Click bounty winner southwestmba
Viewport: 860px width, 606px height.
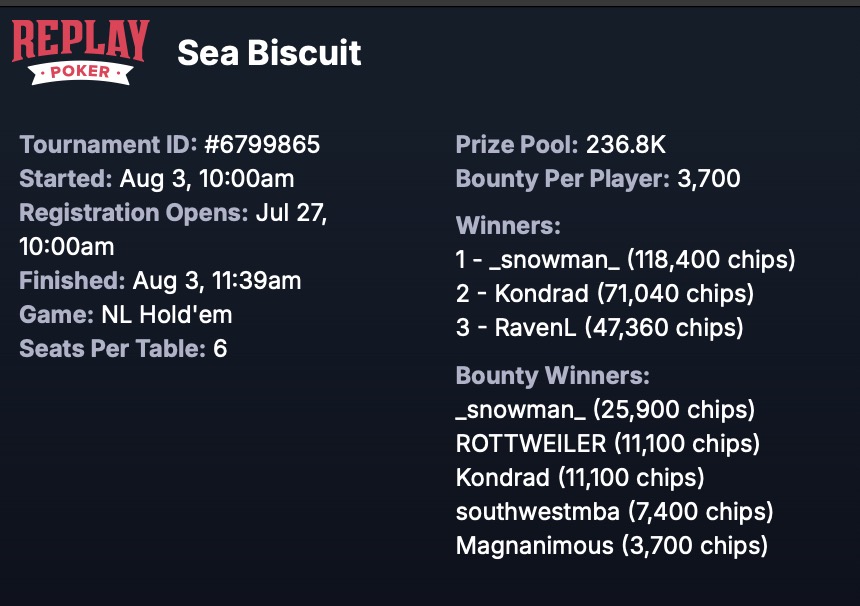point(537,512)
